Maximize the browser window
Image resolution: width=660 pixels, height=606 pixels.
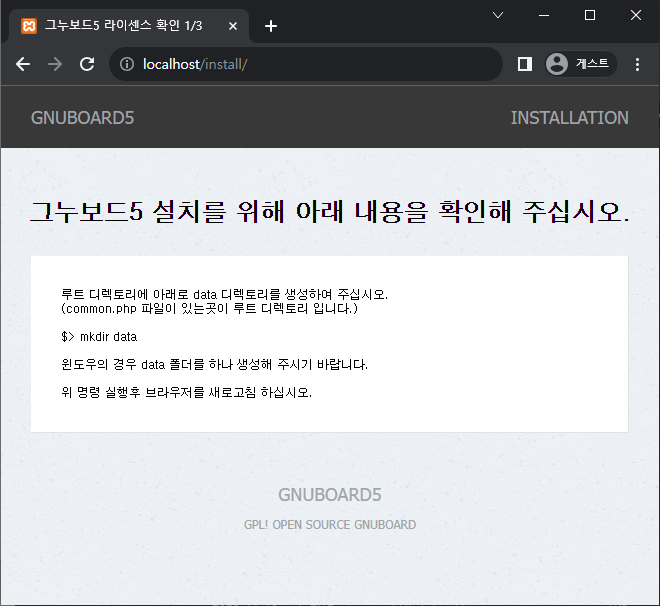(590, 16)
